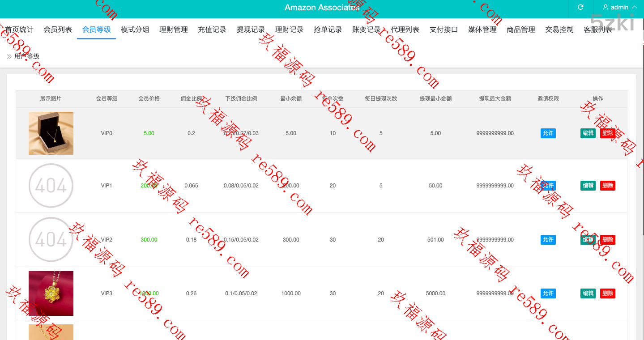Screen dimensions: 644x340
Task: Click the 用户等级 breadcrumb arrow icon
Action: coord(9,56)
